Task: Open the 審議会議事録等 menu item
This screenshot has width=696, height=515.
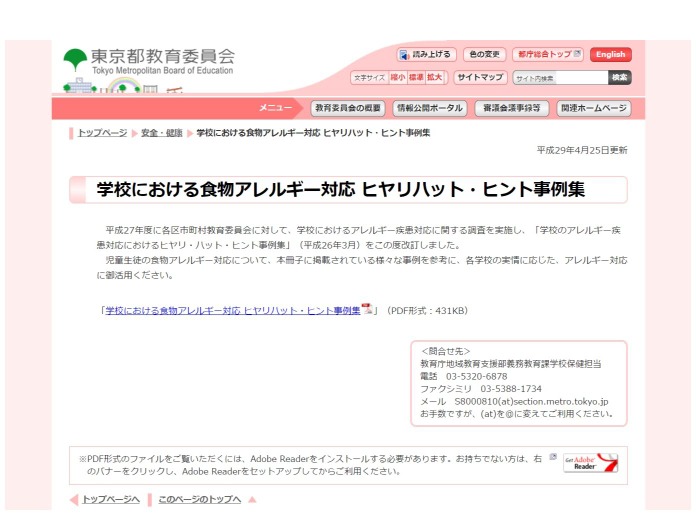Action: pyautogui.click(x=512, y=108)
